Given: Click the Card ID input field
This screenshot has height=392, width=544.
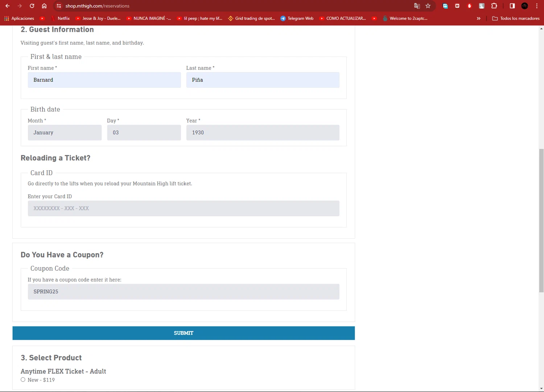Looking at the screenshot, I should point(184,208).
